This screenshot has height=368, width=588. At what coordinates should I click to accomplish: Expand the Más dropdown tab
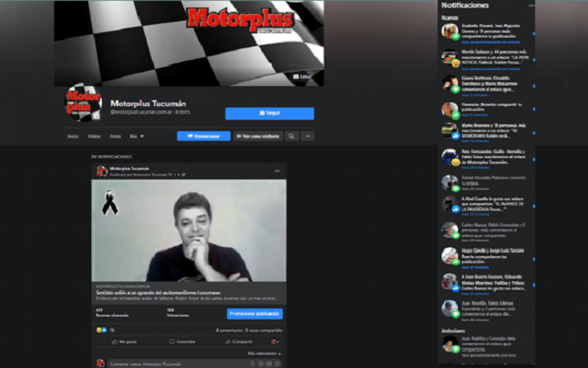137,136
